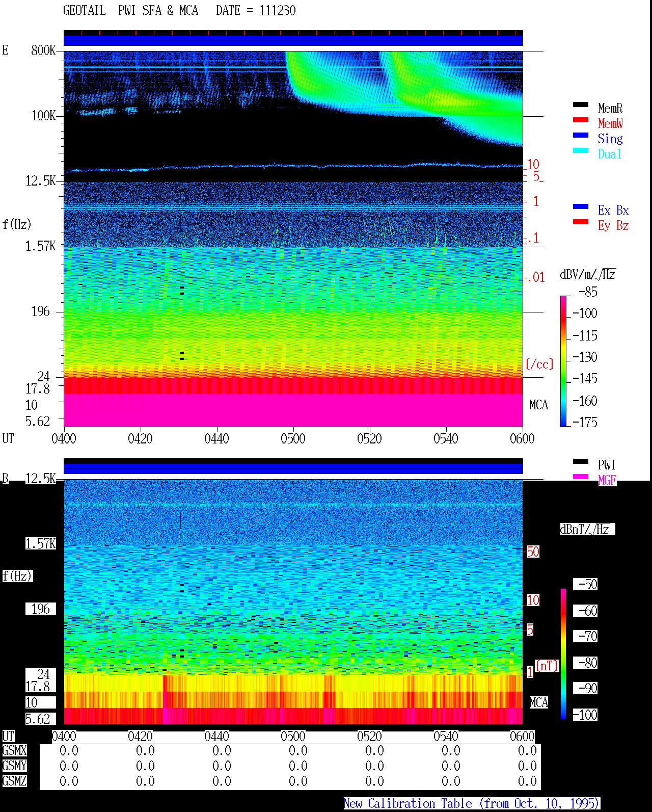The width and height of the screenshot is (652, 812).
Task: Click the "MemW" legend label
Action: 610,123
